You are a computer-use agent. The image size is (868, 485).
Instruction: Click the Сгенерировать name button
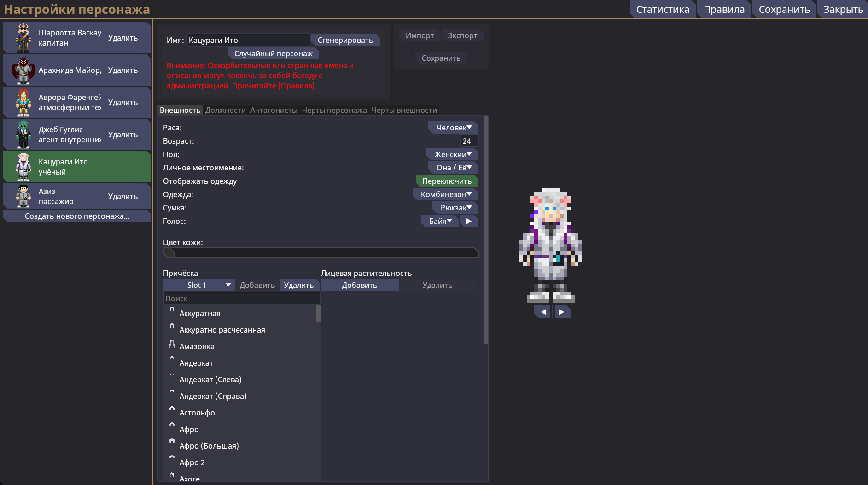point(345,40)
